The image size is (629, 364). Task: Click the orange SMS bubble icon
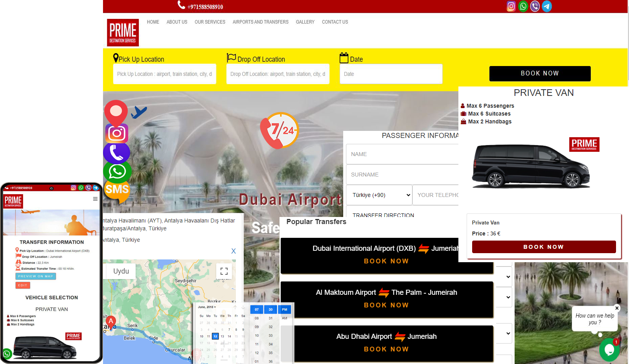coord(117,191)
